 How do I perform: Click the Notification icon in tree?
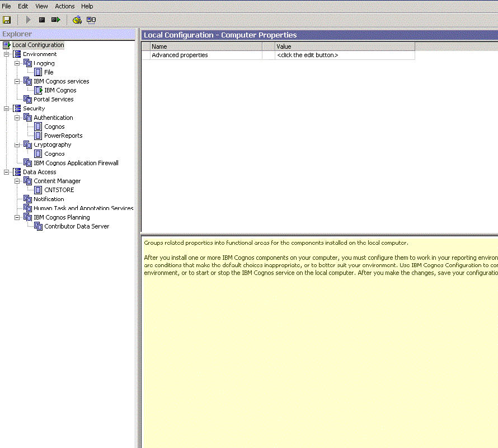[x=27, y=199]
